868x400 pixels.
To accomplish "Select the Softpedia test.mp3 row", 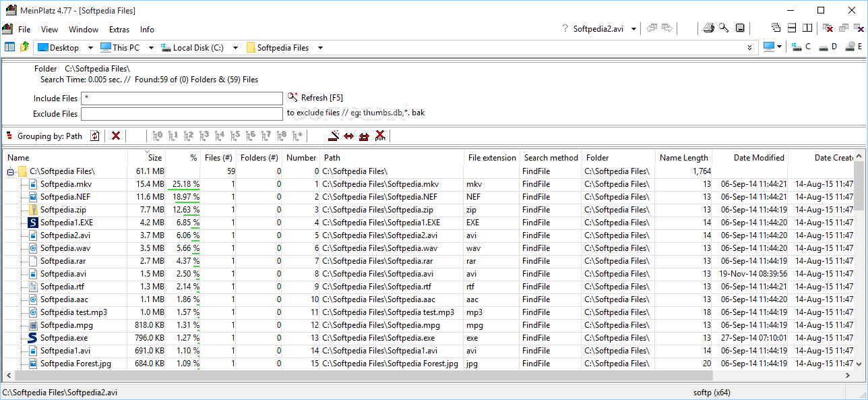I will click(429, 312).
